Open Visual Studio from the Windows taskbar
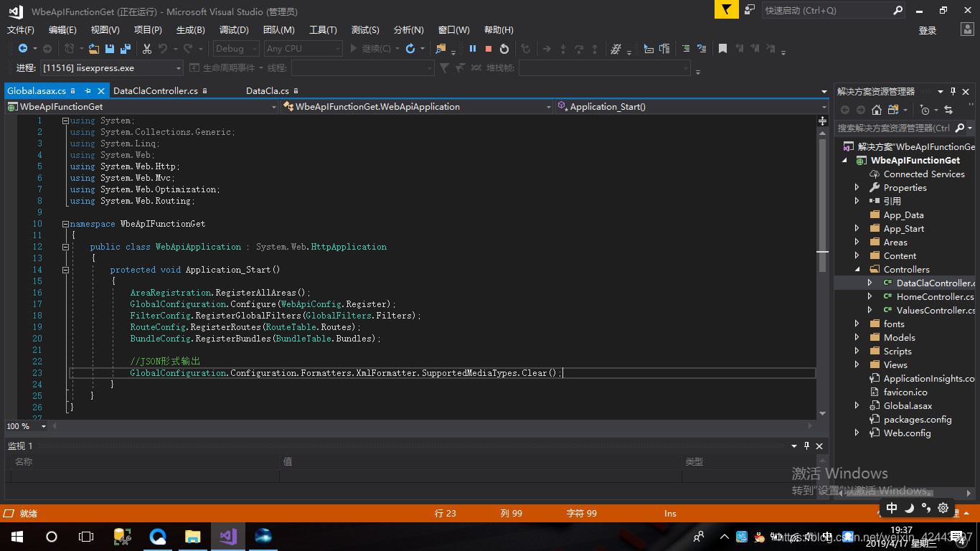 pos(228,536)
